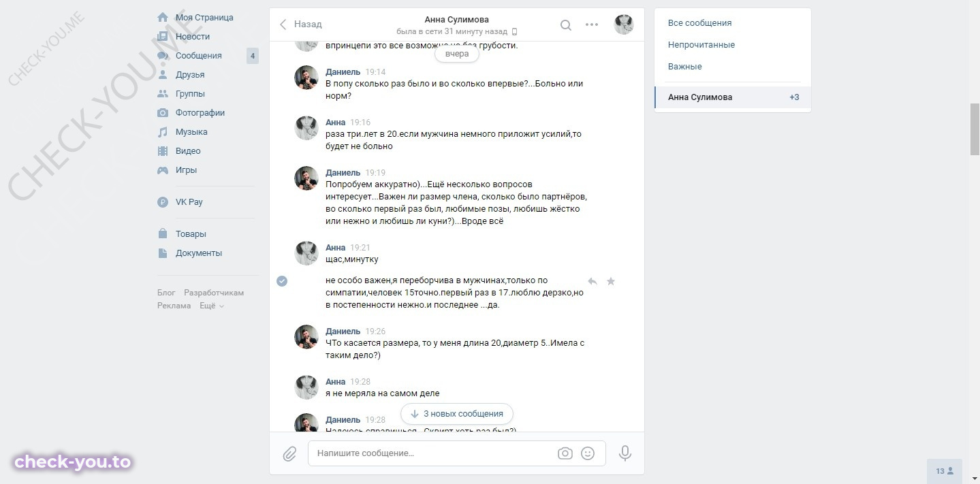Screen dimensions: 980x484
Task: Select the Все сообщения filter
Action: point(733,22)
